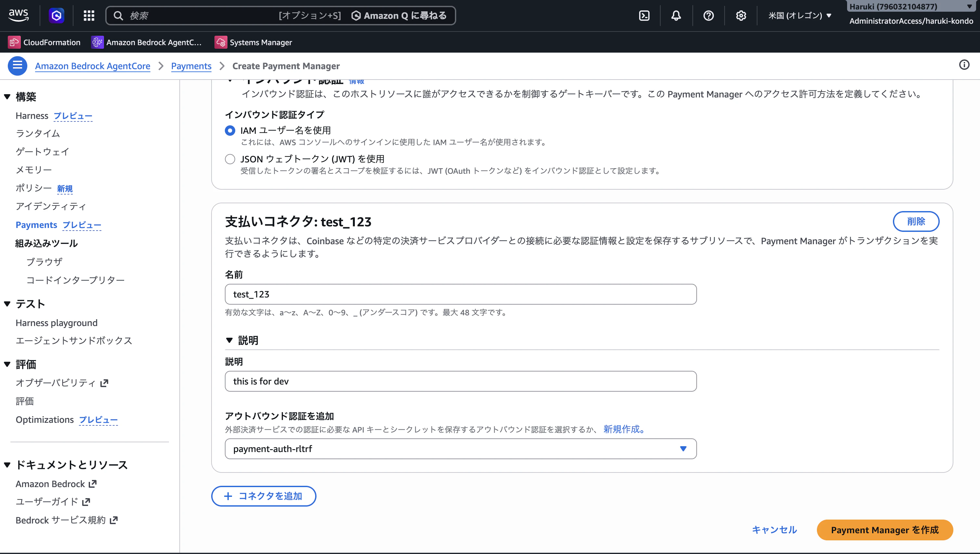Screen dimensions: 980x554
Task: Open オブザーバビリティ external link
Action: [62, 383]
